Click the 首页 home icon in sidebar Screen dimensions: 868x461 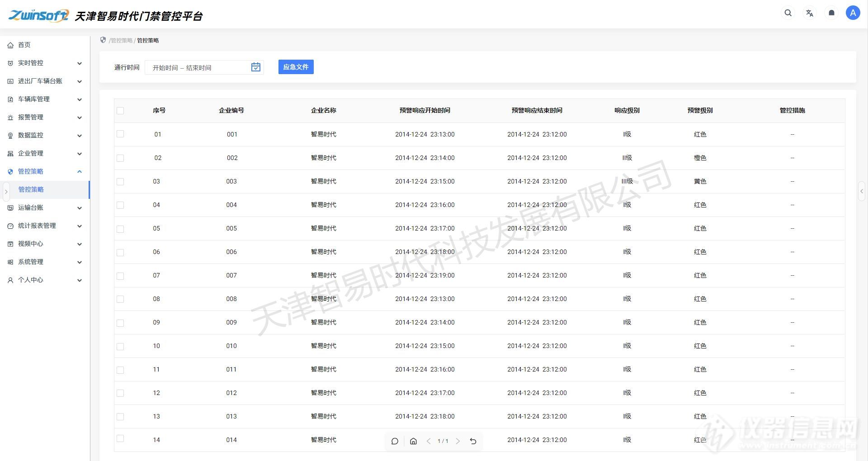click(x=10, y=45)
